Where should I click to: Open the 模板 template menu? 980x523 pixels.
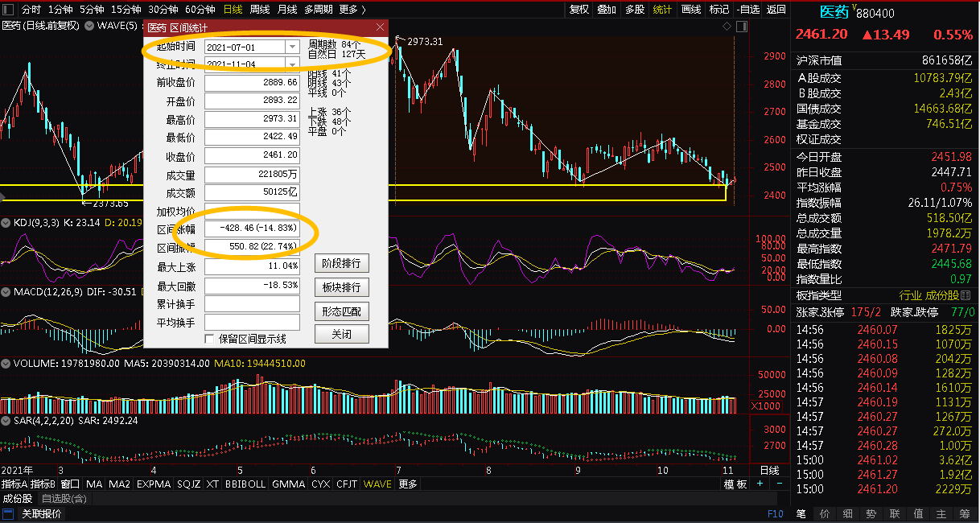click(735, 484)
